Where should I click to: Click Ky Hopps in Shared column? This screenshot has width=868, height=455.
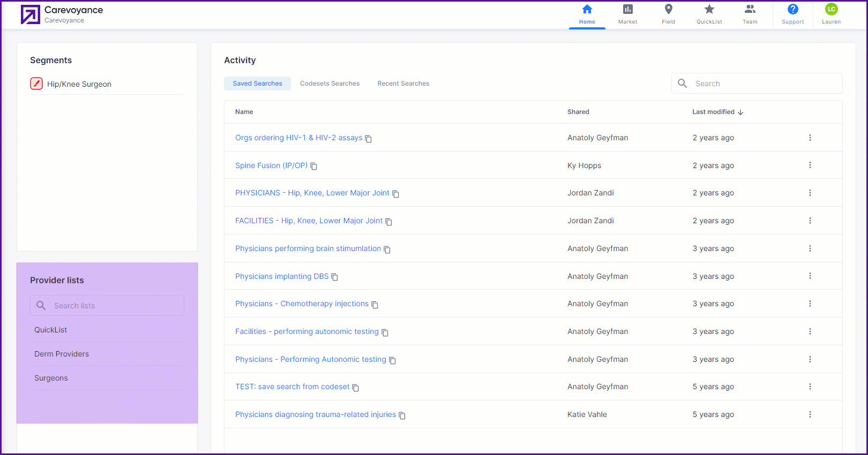tap(584, 165)
